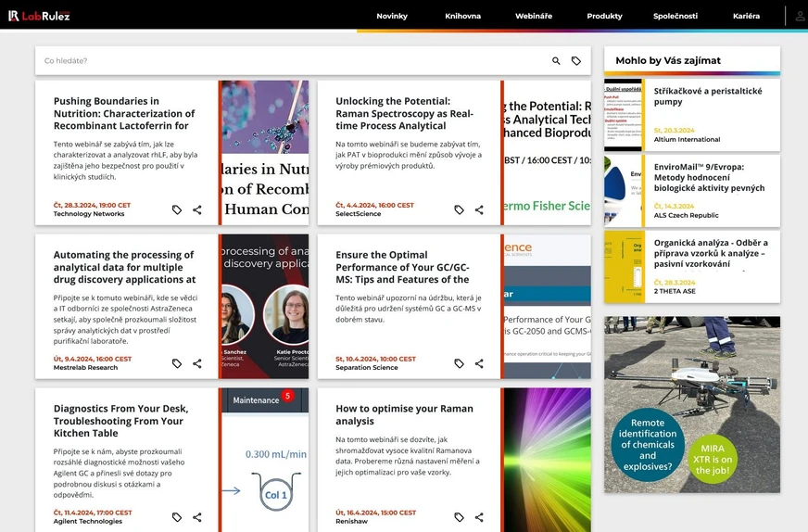Open 'How to optimise your Raman analysis' webinar

pos(404,414)
